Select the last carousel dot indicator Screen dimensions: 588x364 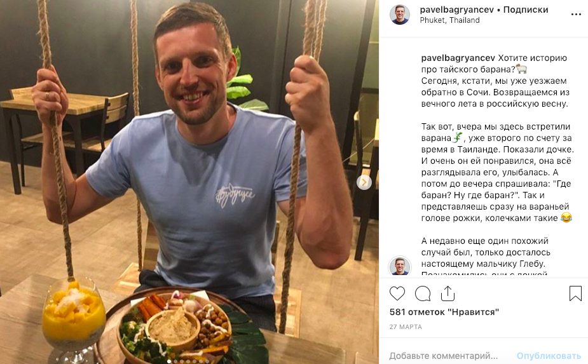tap(207, 361)
